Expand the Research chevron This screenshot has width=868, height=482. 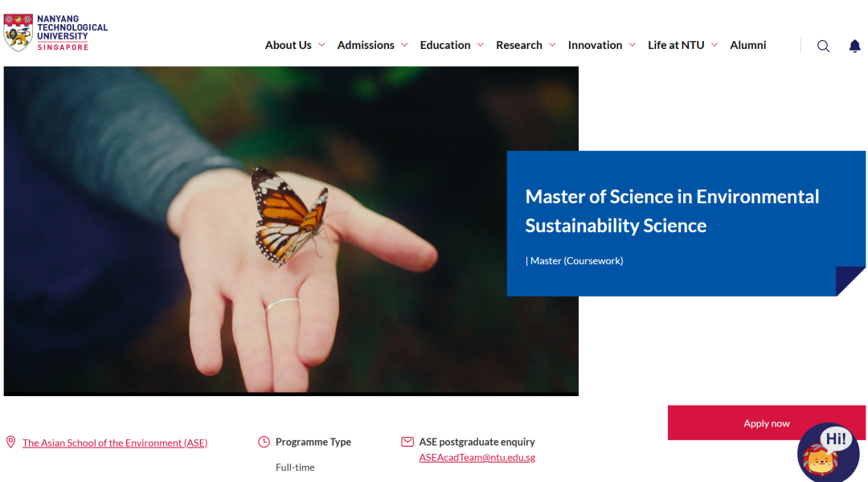(552, 45)
